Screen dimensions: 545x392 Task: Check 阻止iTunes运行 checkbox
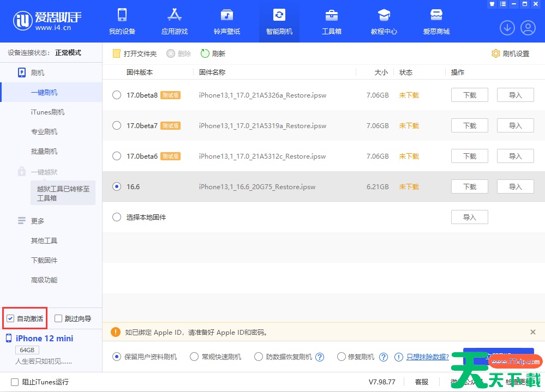click(x=15, y=382)
